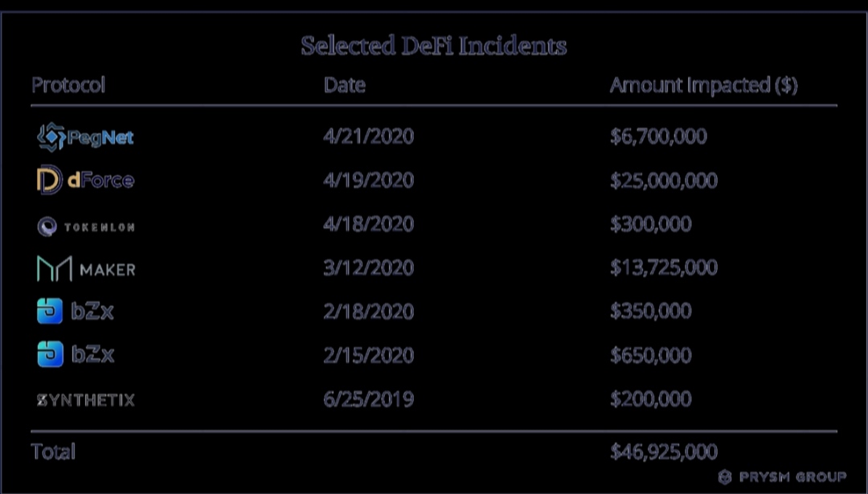Select the 4/21/2020 date cell
Screen dimensions: 868x494
pyautogui.click(x=369, y=137)
